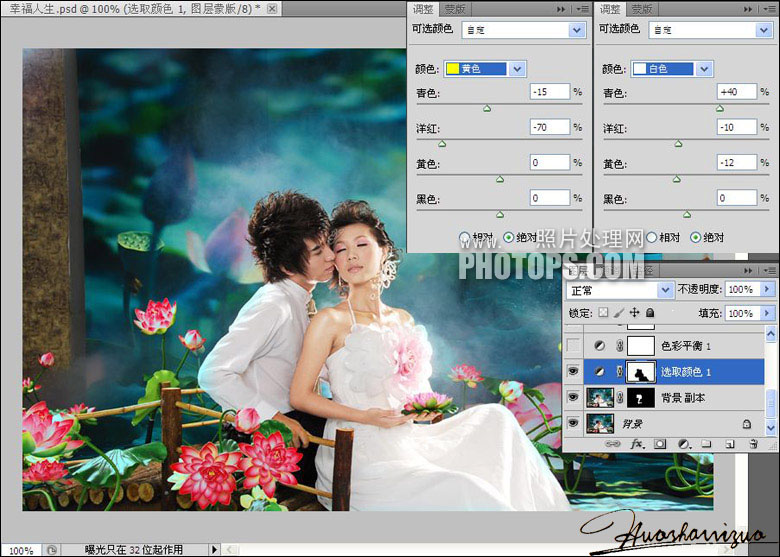Click the Layers panel scroll down arrow

click(x=771, y=427)
